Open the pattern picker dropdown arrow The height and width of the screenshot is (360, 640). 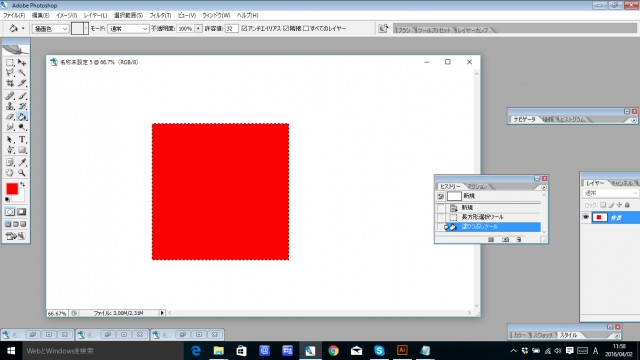pyautogui.click(x=86, y=29)
